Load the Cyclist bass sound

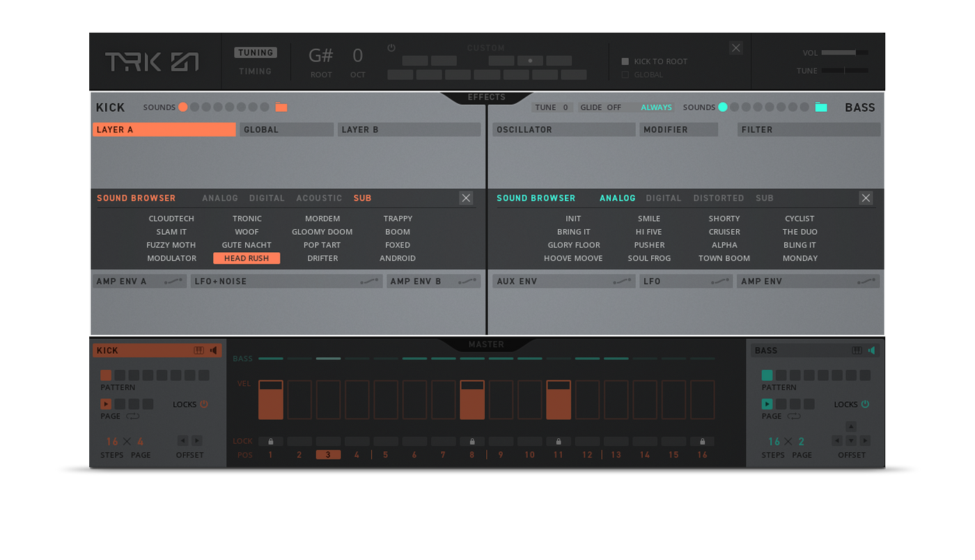pos(799,219)
